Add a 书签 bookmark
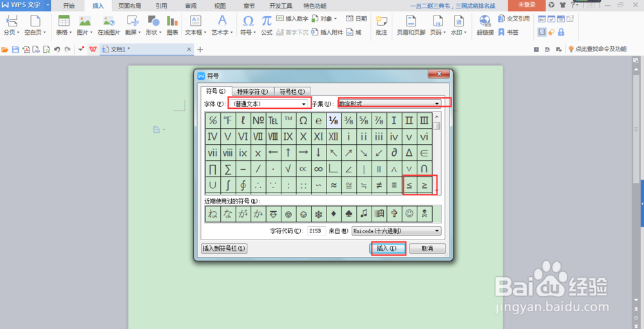The image size is (644, 329). tap(509, 32)
